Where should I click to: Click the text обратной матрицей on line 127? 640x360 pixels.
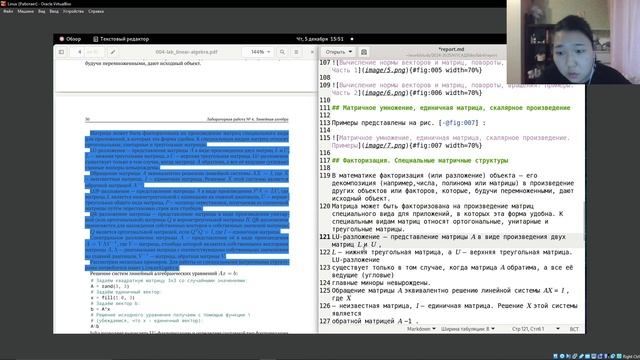363,321
